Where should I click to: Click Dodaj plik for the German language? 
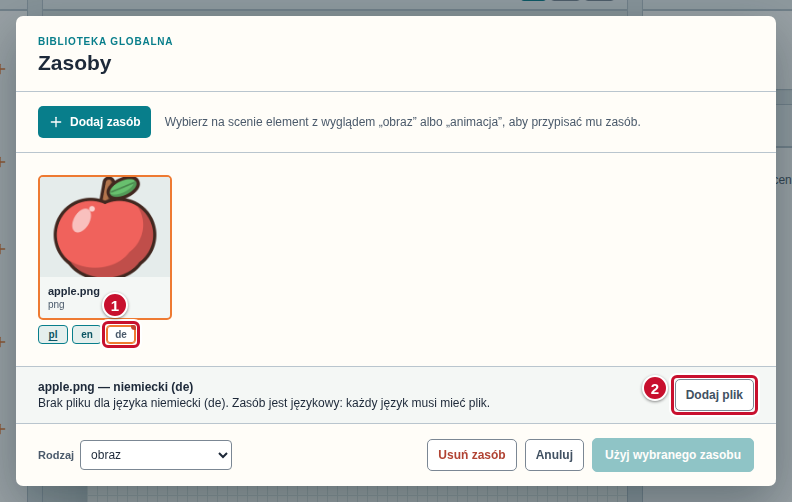(714, 395)
